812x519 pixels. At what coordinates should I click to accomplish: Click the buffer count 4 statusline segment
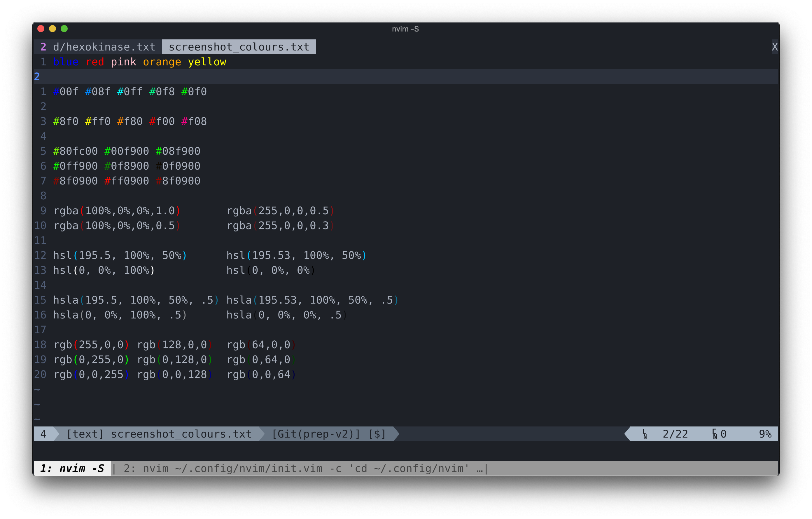pos(43,434)
